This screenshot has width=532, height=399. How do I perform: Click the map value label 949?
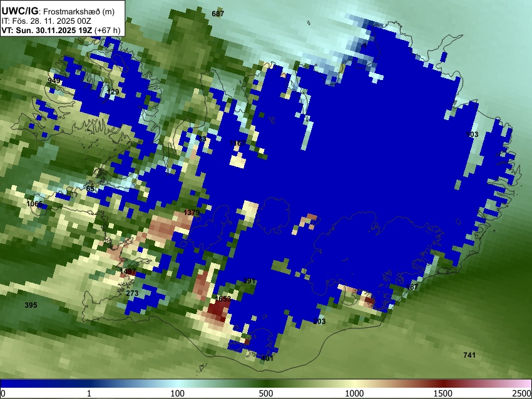54,81
